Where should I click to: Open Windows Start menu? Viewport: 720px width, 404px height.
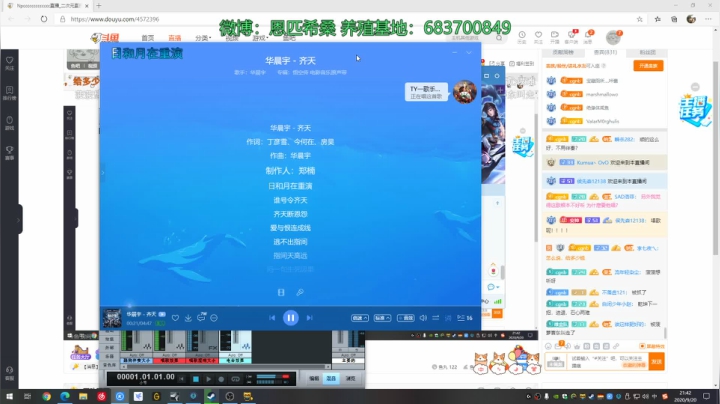(x=9, y=396)
